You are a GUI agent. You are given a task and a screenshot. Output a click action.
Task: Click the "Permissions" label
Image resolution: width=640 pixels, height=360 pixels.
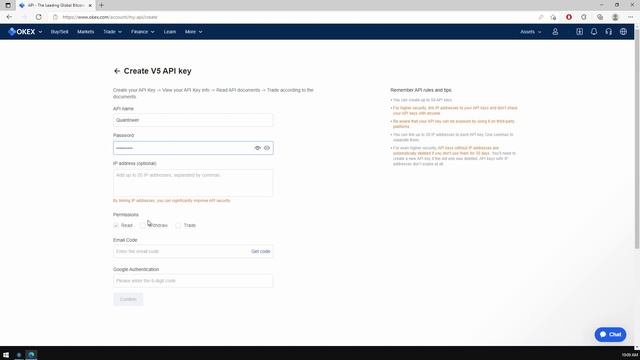(x=126, y=215)
